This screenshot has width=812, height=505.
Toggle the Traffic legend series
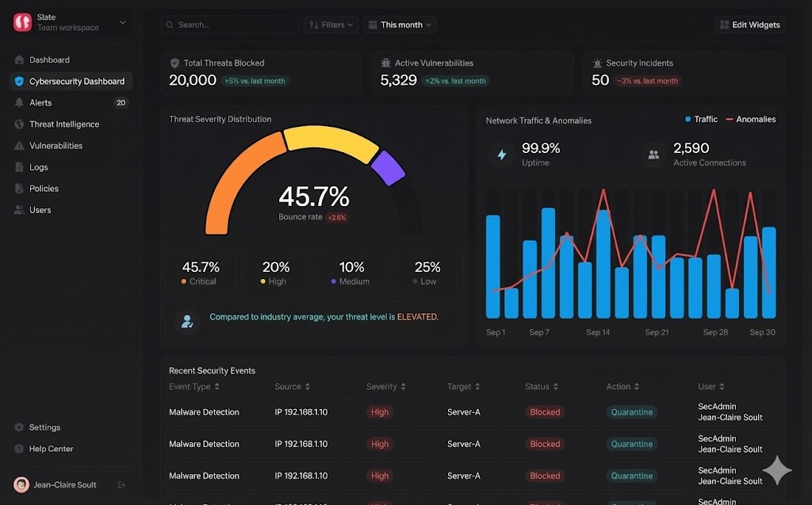pyautogui.click(x=701, y=119)
